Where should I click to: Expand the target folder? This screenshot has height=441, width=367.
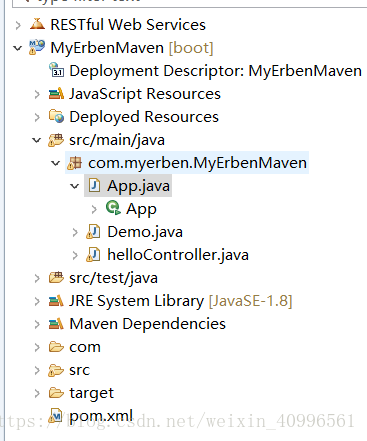tap(37, 393)
